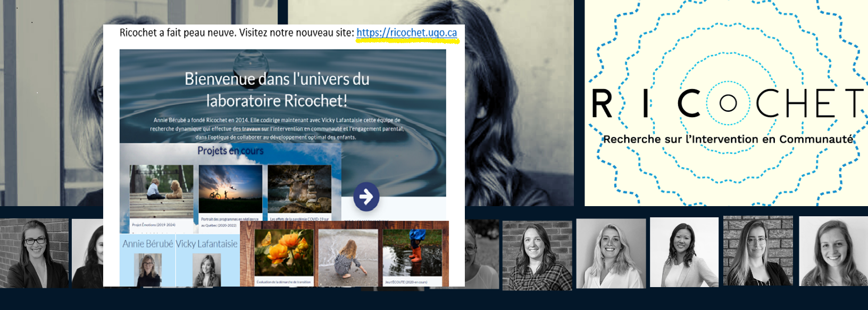This screenshot has height=310, width=868.
Task: Select the team photo of dark-haired woman in light blazer
Action: click(684, 252)
